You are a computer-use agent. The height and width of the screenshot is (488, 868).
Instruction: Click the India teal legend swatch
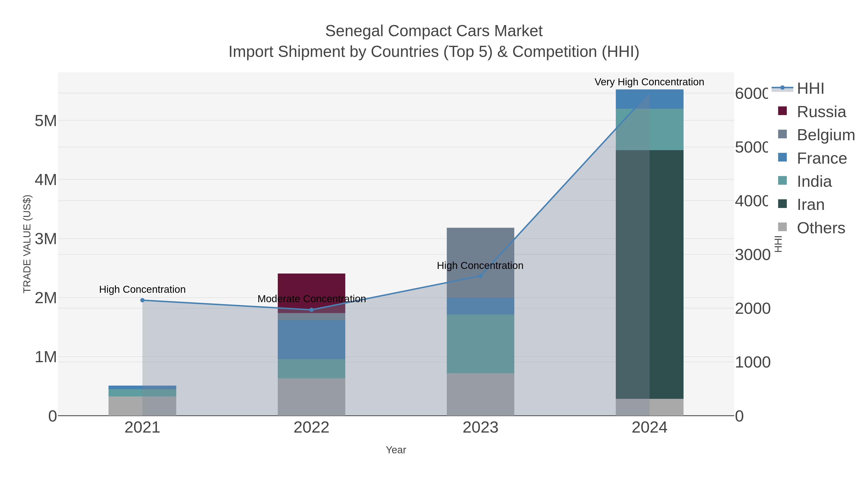782,180
